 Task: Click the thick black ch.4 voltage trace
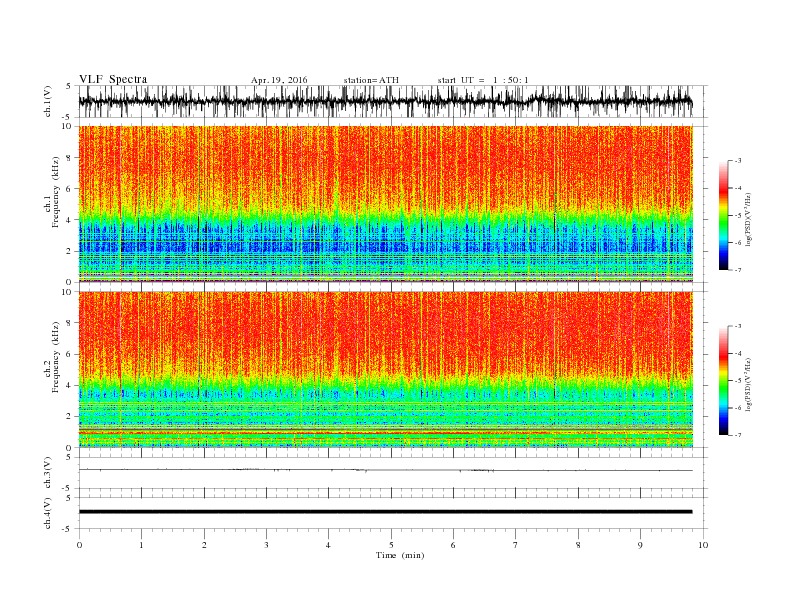coord(385,512)
